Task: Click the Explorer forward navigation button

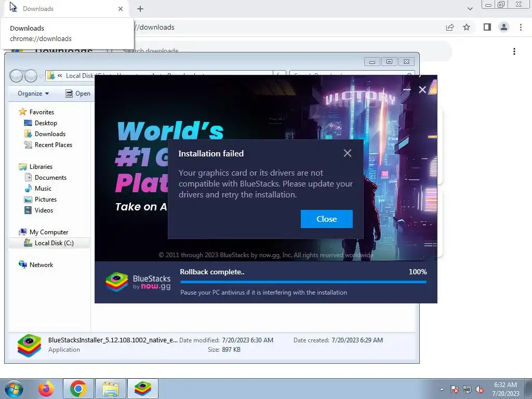Action: (31, 76)
